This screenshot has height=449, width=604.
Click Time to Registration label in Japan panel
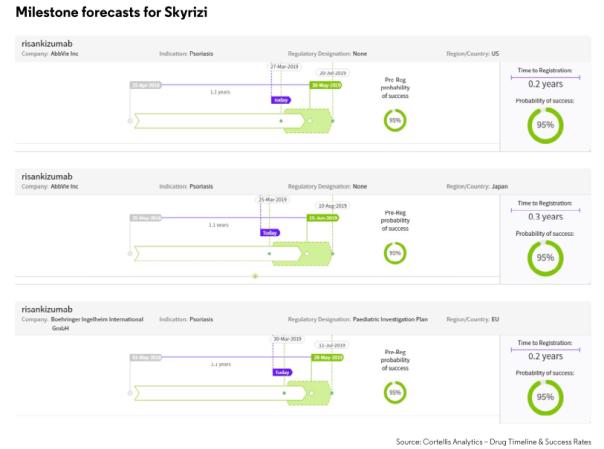click(x=545, y=203)
